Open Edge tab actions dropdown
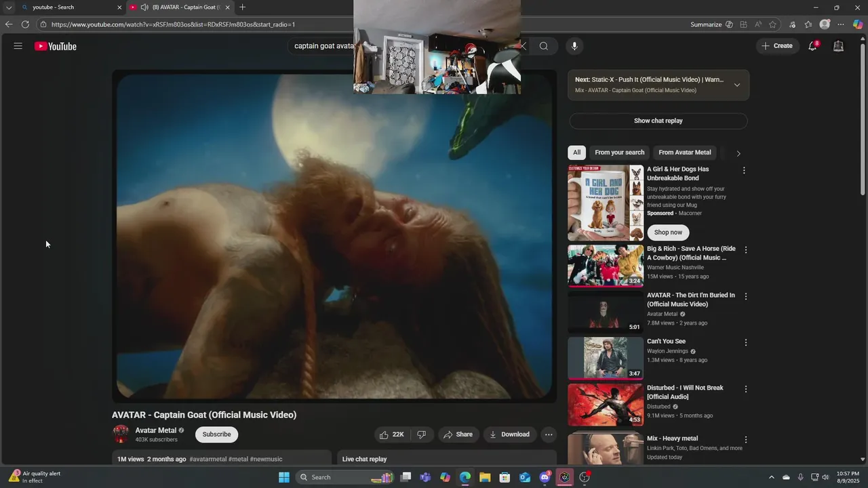868x488 pixels. (9, 7)
